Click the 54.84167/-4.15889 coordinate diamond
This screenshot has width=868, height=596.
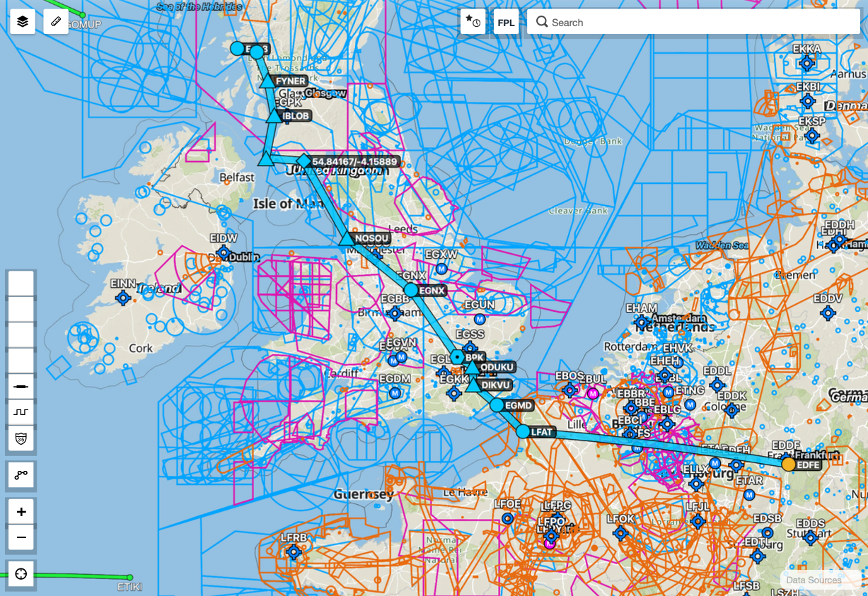[303, 161]
